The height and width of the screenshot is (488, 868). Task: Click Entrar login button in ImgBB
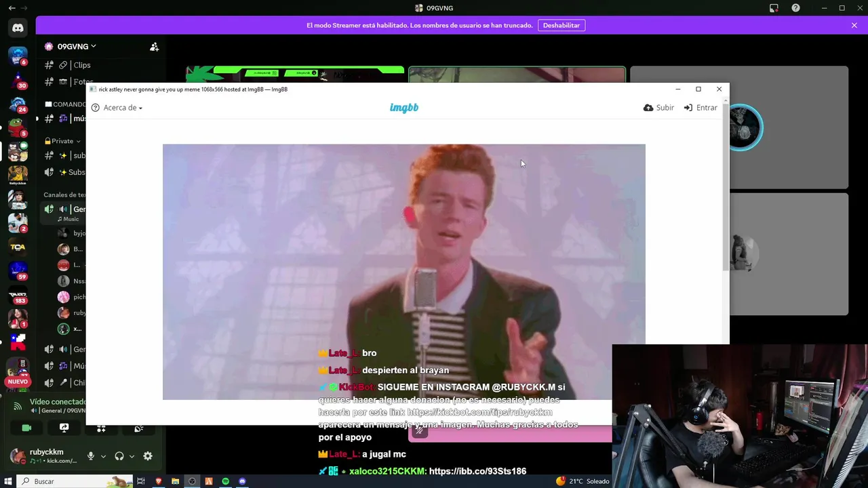click(x=701, y=108)
